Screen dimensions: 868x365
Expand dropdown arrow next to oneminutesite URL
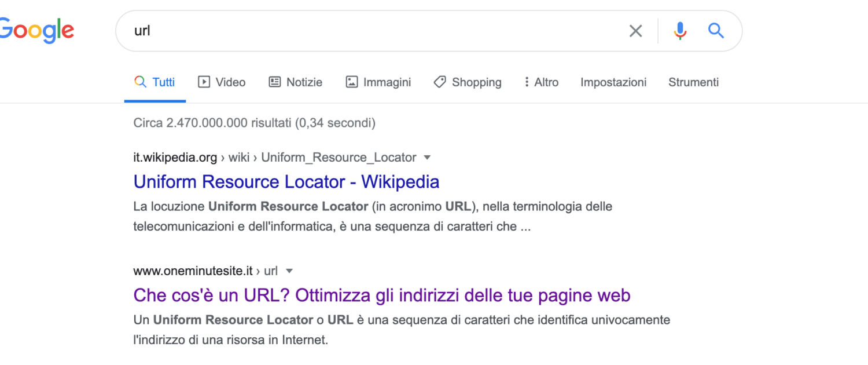coord(290,271)
